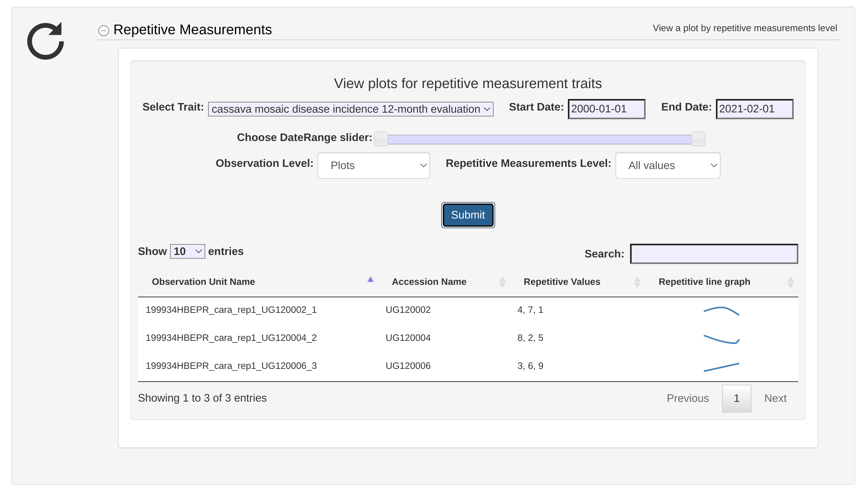Click the DateRange slider track
The height and width of the screenshot is (499, 868).
[539, 139]
